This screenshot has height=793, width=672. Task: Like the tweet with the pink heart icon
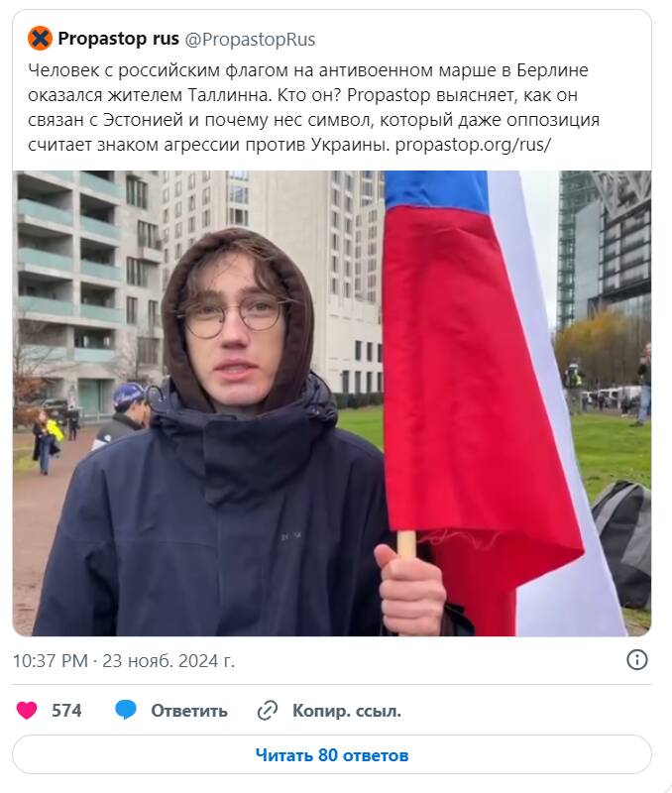pyautogui.click(x=27, y=710)
